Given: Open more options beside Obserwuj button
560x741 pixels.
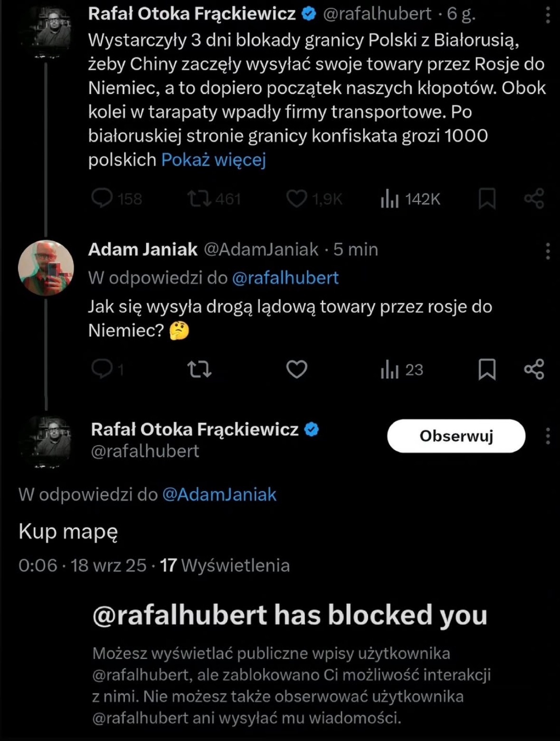Looking at the screenshot, I should pyautogui.click(x=548, y=436).
